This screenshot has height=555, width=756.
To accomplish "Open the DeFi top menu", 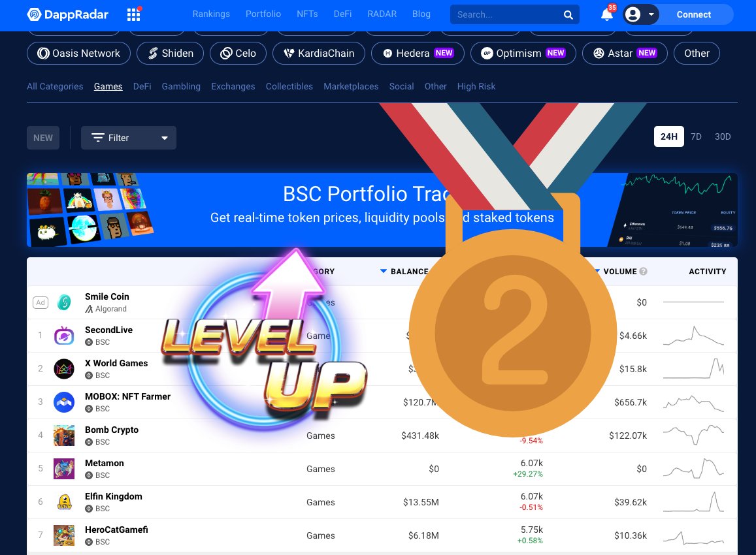I will pos(342,14).
